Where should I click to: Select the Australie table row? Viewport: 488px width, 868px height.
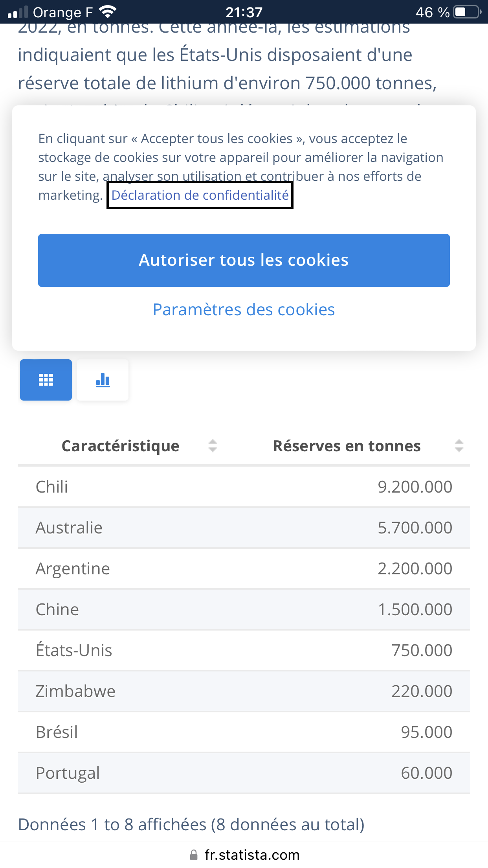click(244, 528)
